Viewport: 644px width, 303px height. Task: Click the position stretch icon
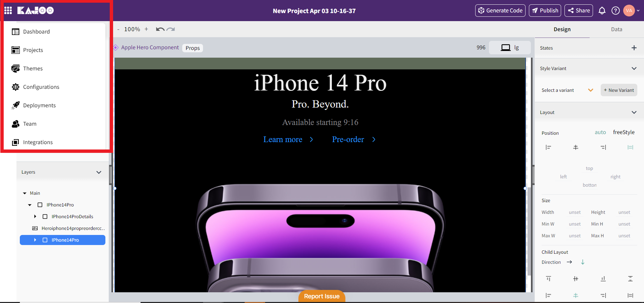point(630,147)
